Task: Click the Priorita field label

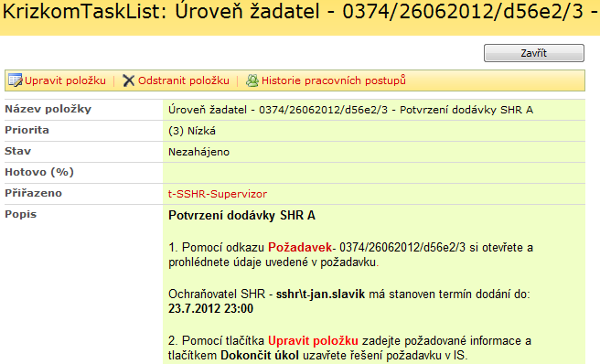Action: 27,130
